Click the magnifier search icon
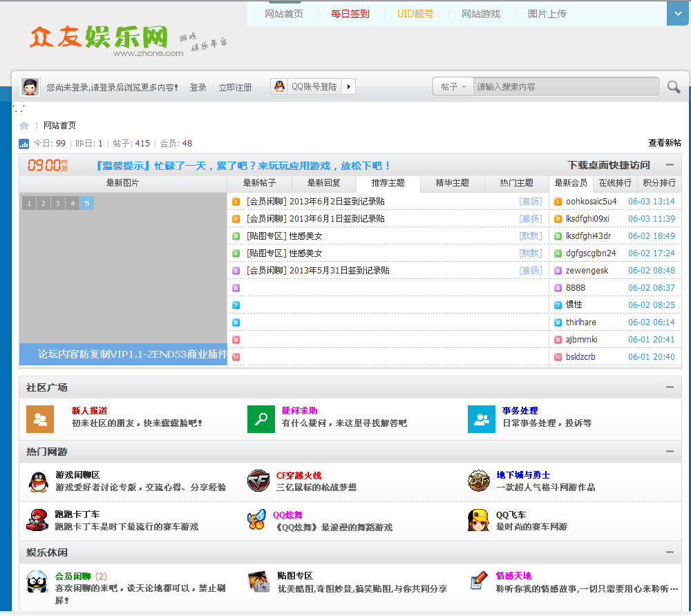This screenshot has height=616, width=691. pos(673,87)
